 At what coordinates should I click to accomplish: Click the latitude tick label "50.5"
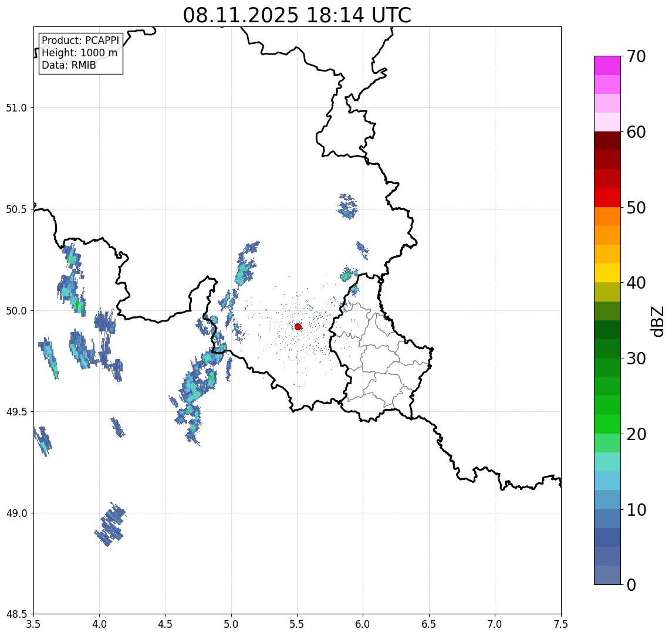click(x=16, y=209)
